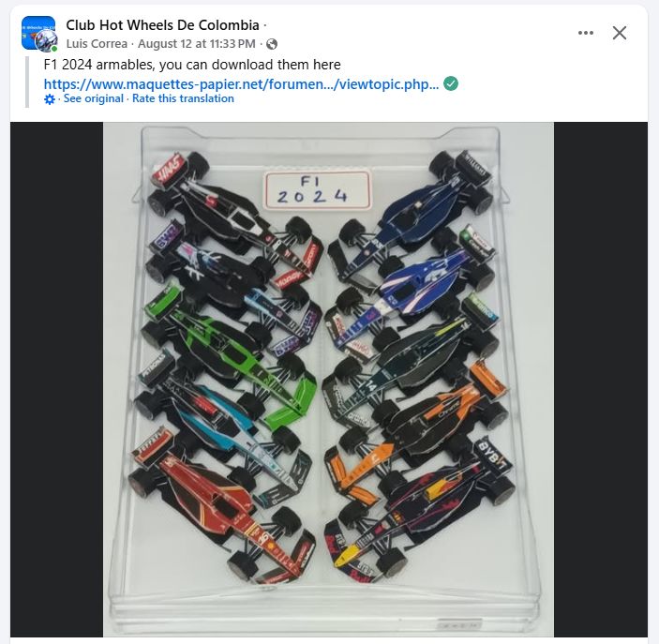Click the globe public audience icon
The image size is (659, 644).
(x=272, y=44)
